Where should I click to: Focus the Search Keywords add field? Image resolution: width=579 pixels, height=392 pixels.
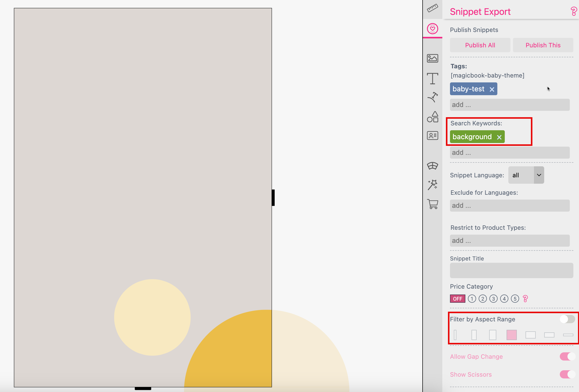(510, 153)
